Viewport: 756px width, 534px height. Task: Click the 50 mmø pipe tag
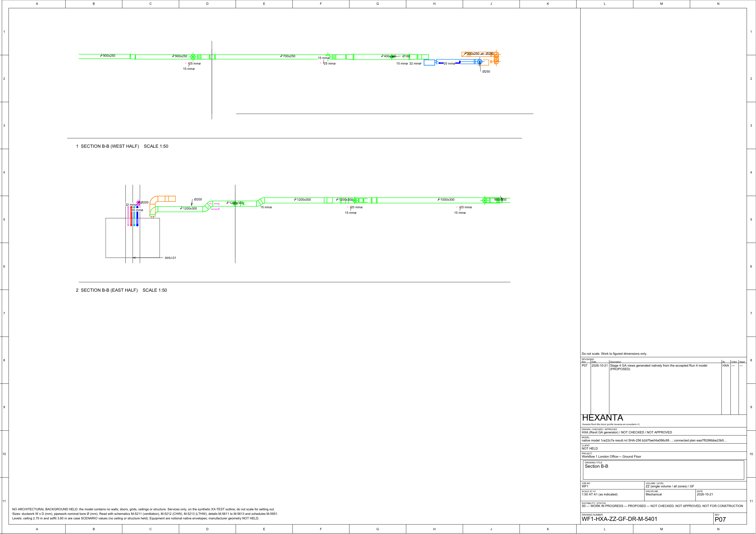coord(137,210)
